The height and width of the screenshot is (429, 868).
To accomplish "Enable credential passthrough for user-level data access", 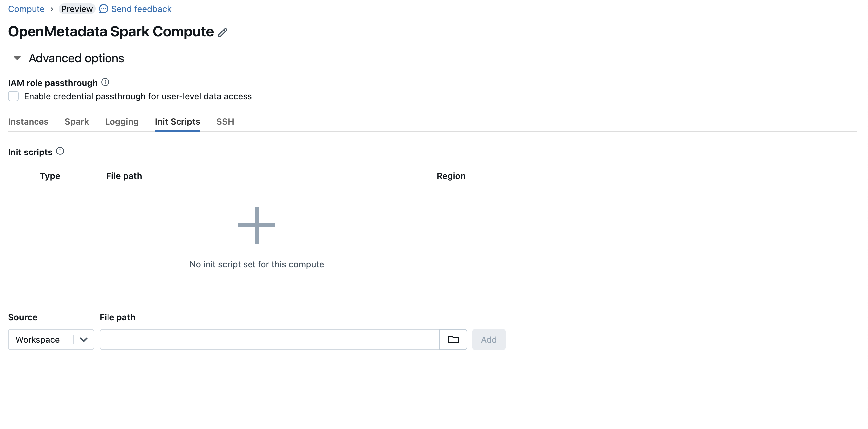I will (x=13, y=96).
